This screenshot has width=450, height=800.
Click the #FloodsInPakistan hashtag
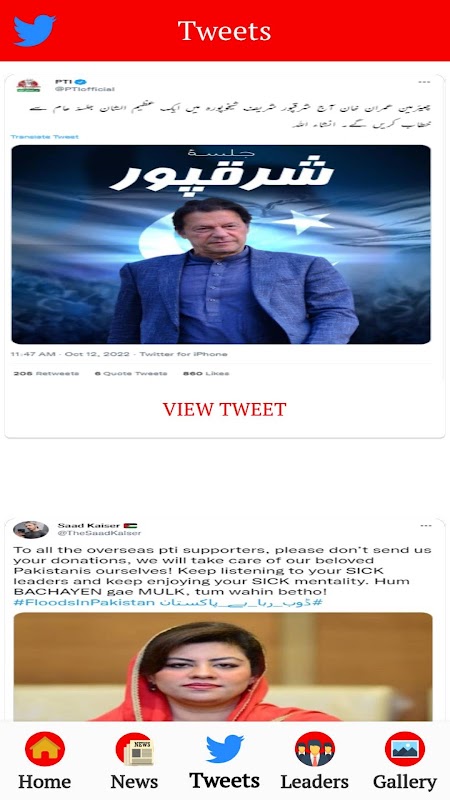(x=84, y=603)
